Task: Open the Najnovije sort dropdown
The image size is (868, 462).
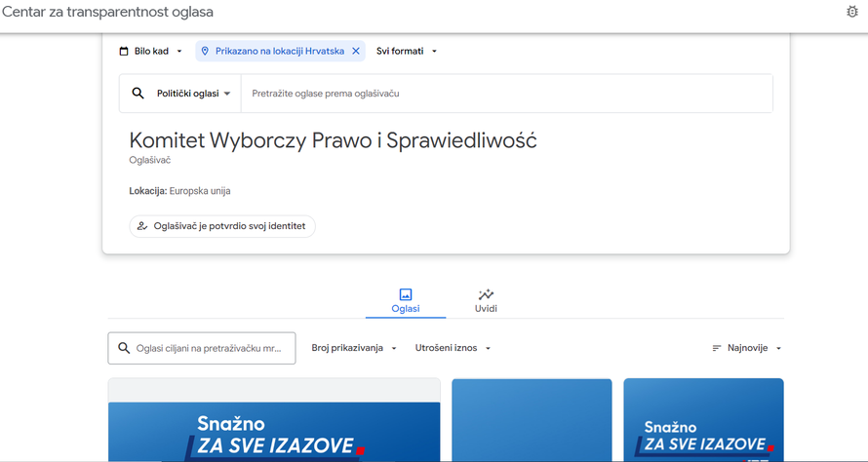Action: [747, 348]
